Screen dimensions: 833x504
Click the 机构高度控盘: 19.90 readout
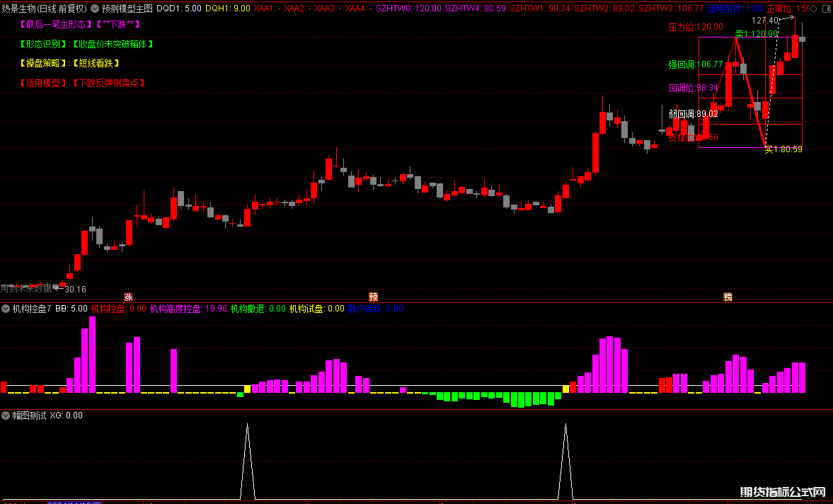click(x=188, y=309)
